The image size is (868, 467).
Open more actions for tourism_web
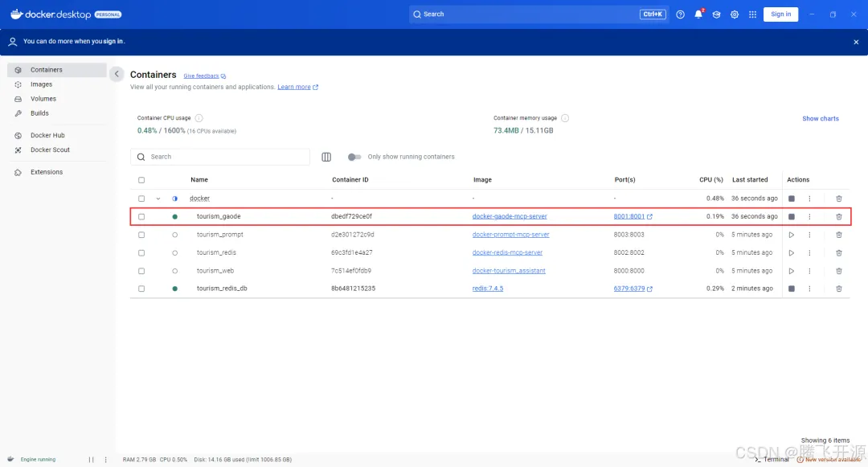(x=809, y=271)
